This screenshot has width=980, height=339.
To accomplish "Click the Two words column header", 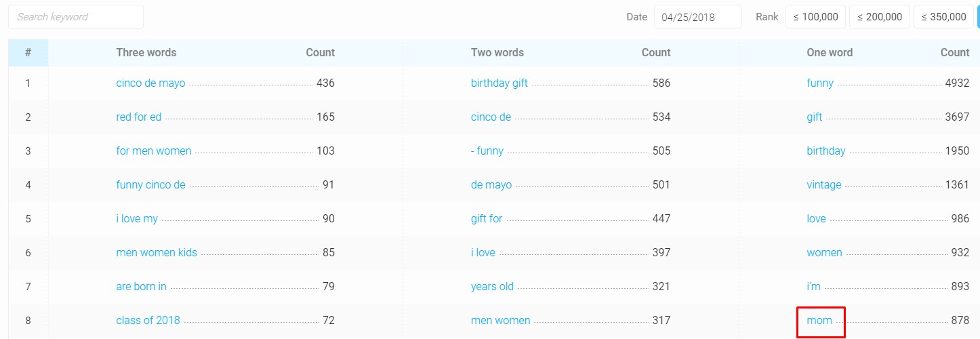I will tap(497, 53).
